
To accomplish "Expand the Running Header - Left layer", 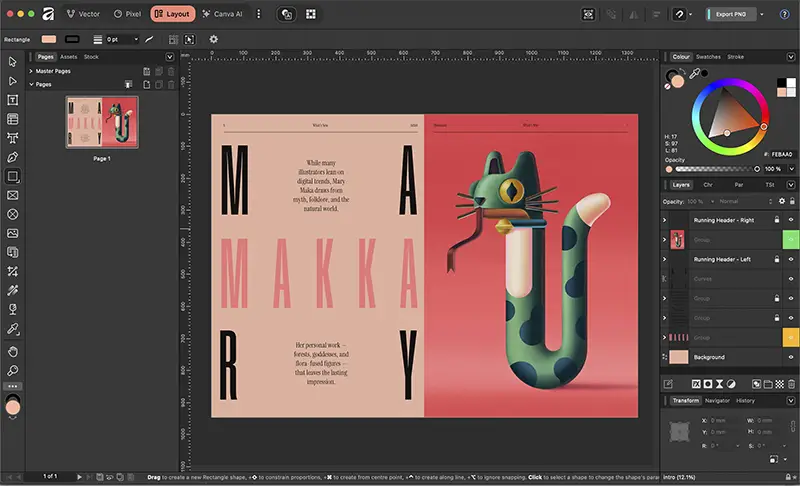I will [664, 259].
